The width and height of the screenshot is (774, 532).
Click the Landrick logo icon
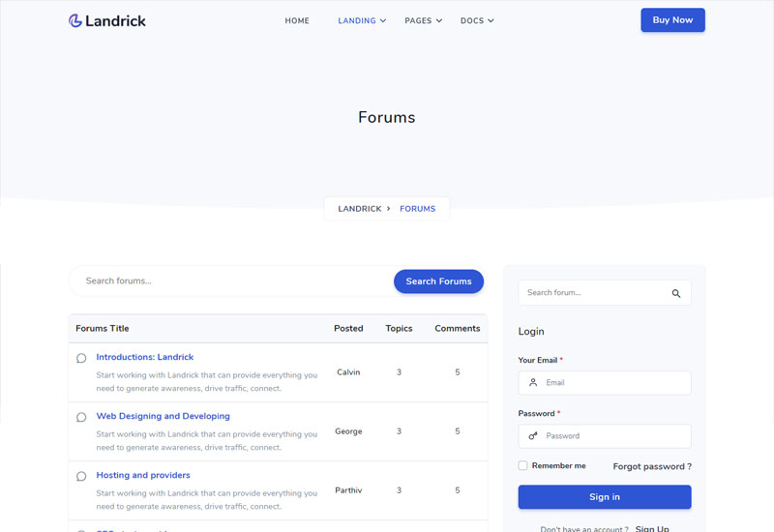[75, 20]
